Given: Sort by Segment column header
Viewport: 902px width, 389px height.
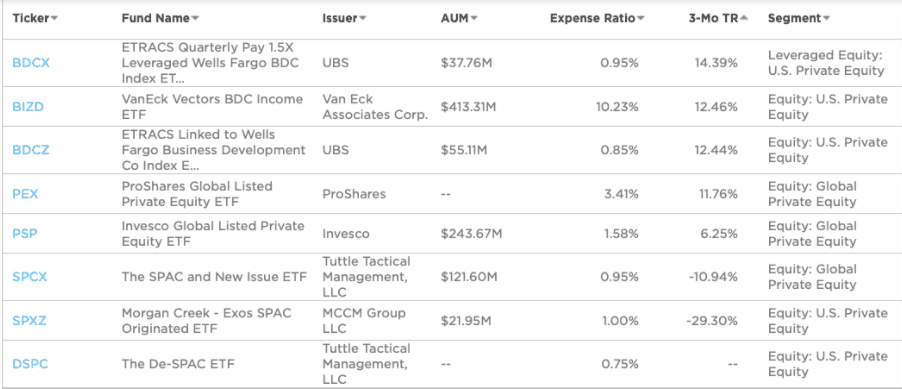Looking at the screenshot, I should 798,18.
